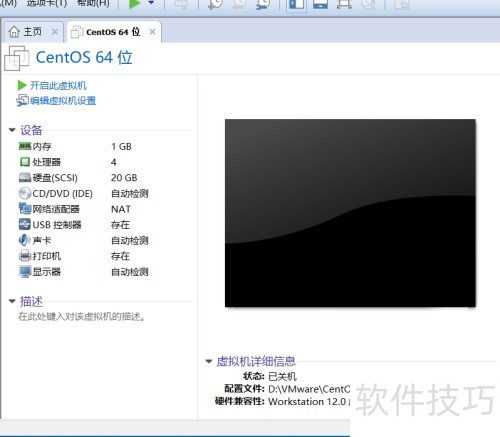Viewport: 500px width, 437px height.
Task: Click the 网络适配器 network icon
Action: [x=25, y=209]
